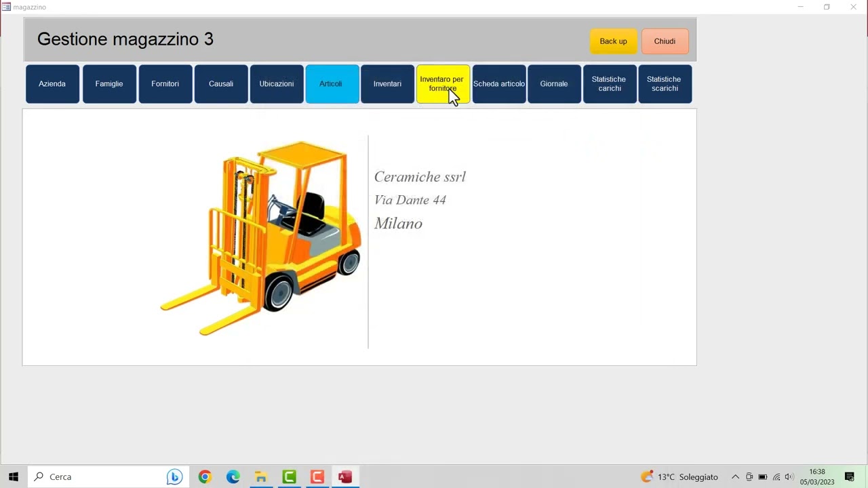Open the Azienda section
Image resolution: width=868 pixels, height=488 pixels.
52,84
